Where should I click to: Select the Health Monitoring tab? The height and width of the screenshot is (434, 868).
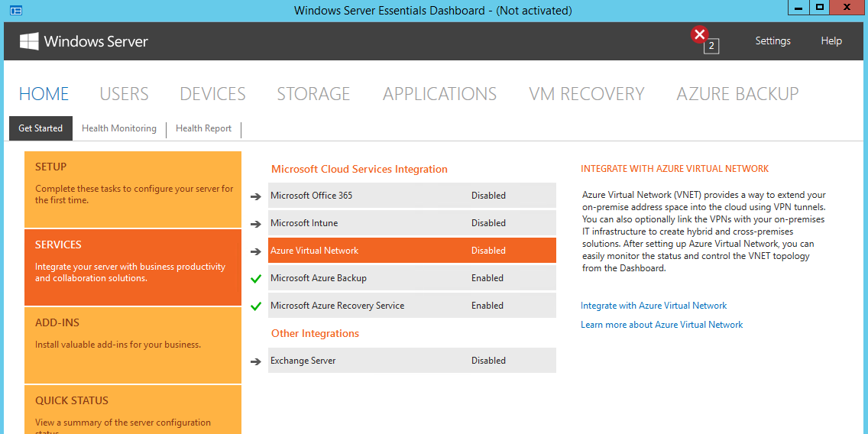coord(119,128)
